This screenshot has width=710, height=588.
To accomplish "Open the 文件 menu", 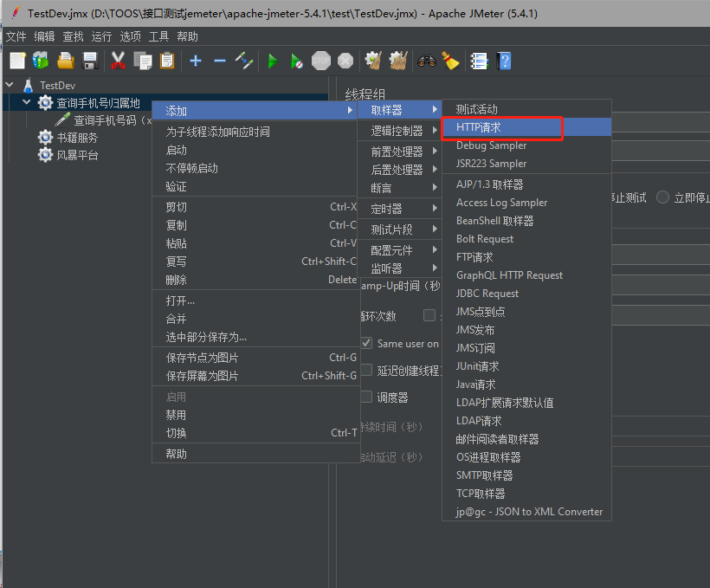I will 16,36.
